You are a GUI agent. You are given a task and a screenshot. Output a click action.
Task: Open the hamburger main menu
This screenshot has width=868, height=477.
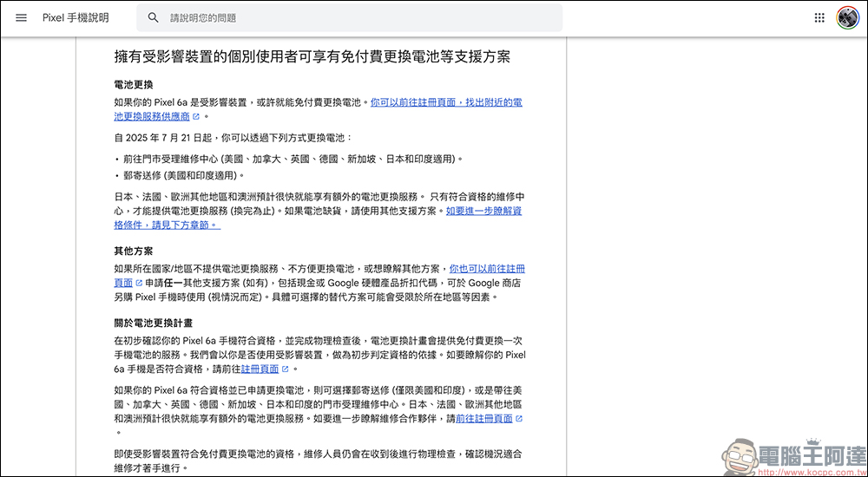(21, 17)
